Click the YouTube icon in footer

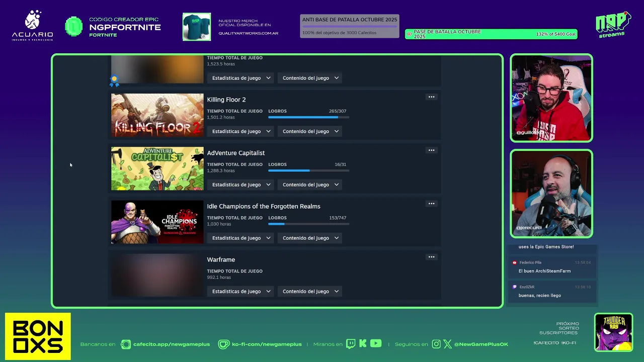(376, 344)
